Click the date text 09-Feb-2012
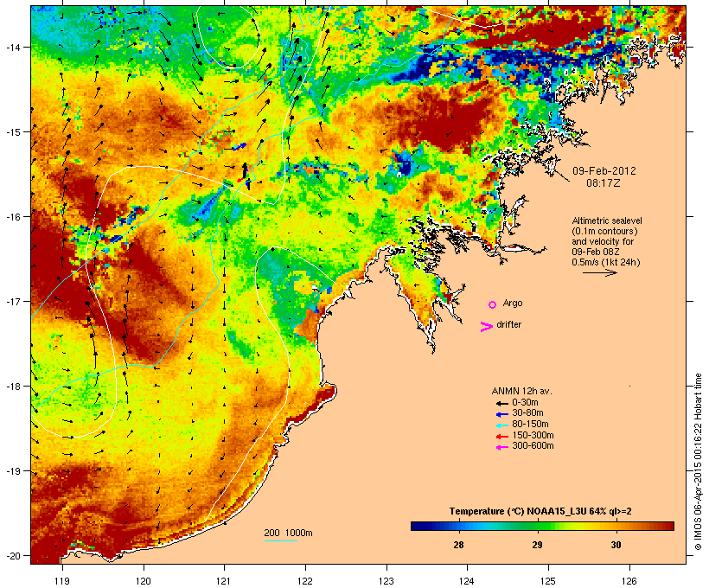Viewport: 709px width, 588px height. pyautogui.click(x=604, y=171)
